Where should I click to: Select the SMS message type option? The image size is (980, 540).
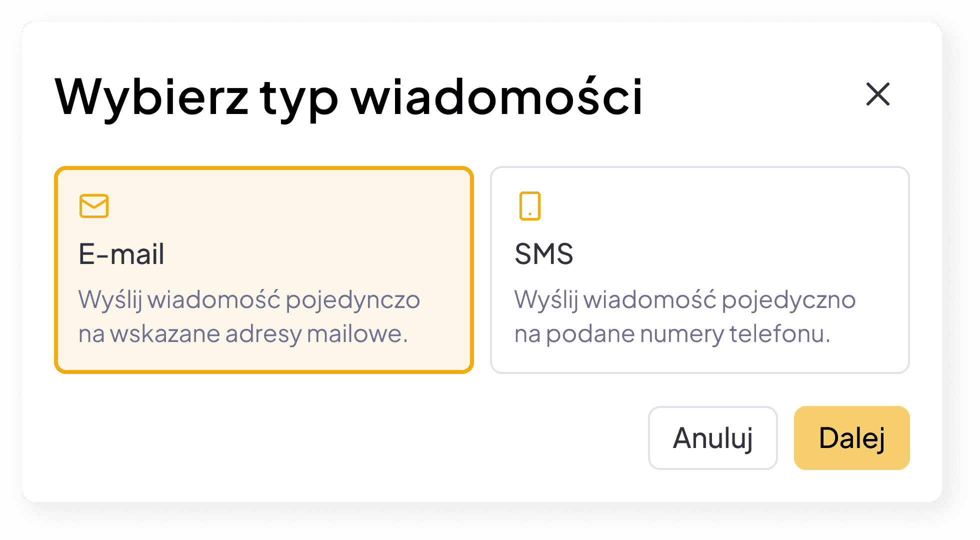[699, 270]
